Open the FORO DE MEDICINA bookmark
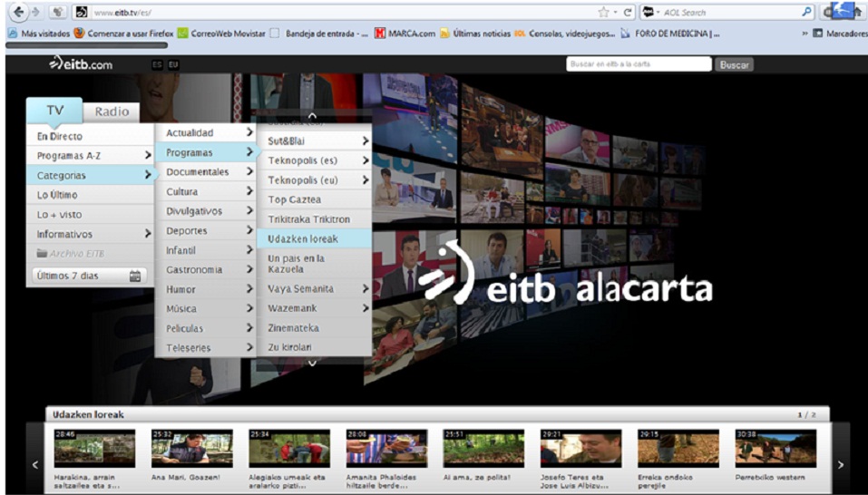 (x=670, y=34)
